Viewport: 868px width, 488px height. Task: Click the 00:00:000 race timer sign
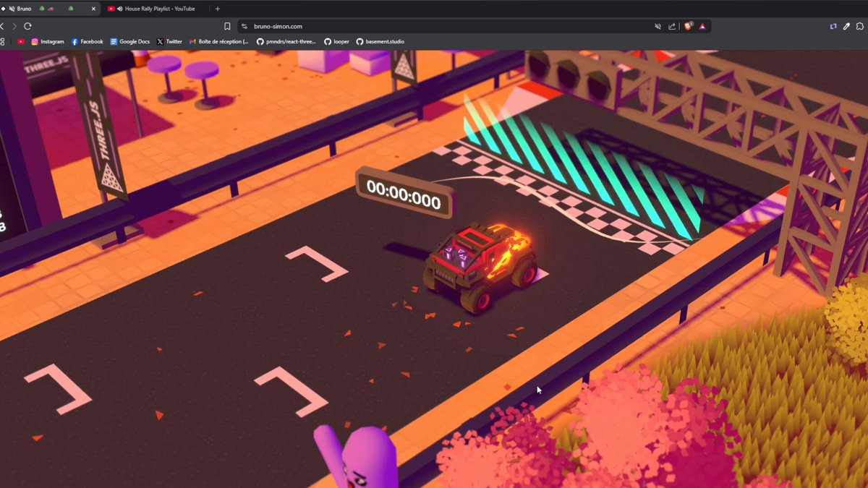404,193
